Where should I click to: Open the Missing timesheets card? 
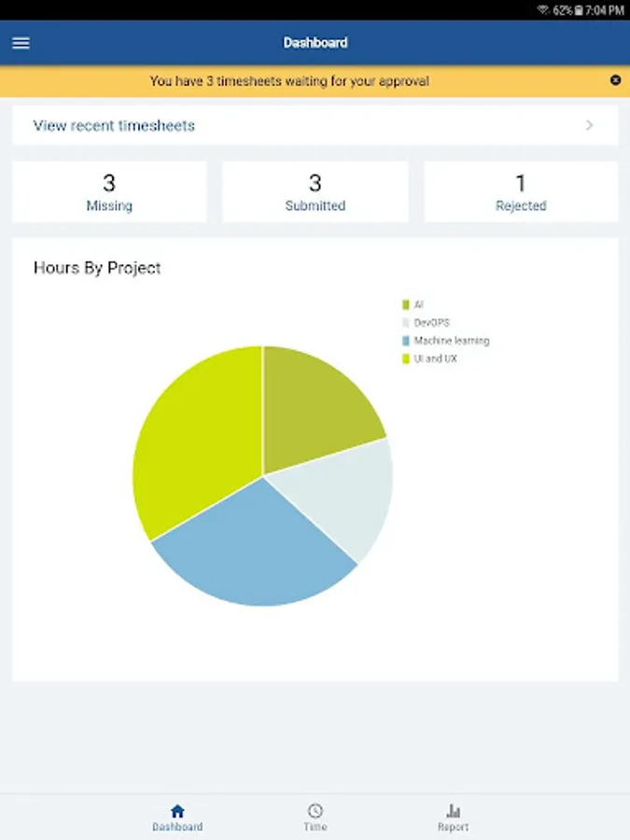click(x=109, y=192)
